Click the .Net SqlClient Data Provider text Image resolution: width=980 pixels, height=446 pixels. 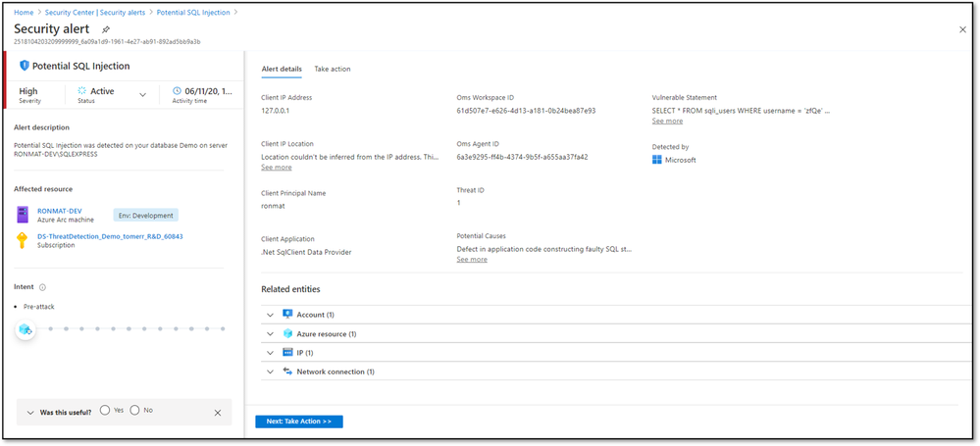coord(306,252)
